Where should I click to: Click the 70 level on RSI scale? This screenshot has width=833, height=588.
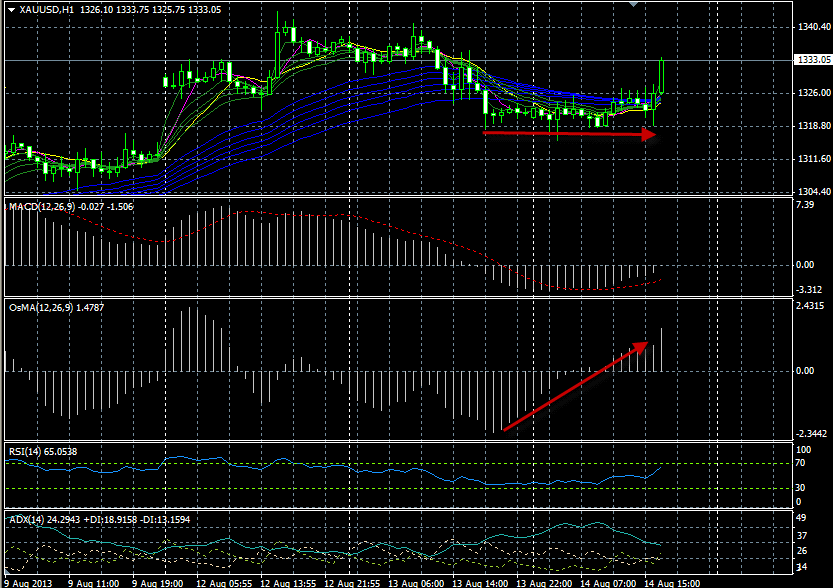[x=802, y=463]
